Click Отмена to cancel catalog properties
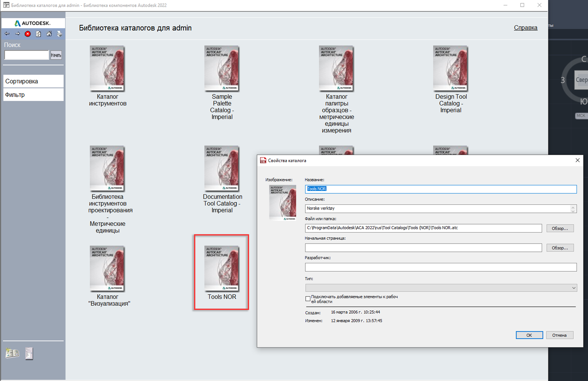This screenshot has height=381, width=588. pos(559,335)
